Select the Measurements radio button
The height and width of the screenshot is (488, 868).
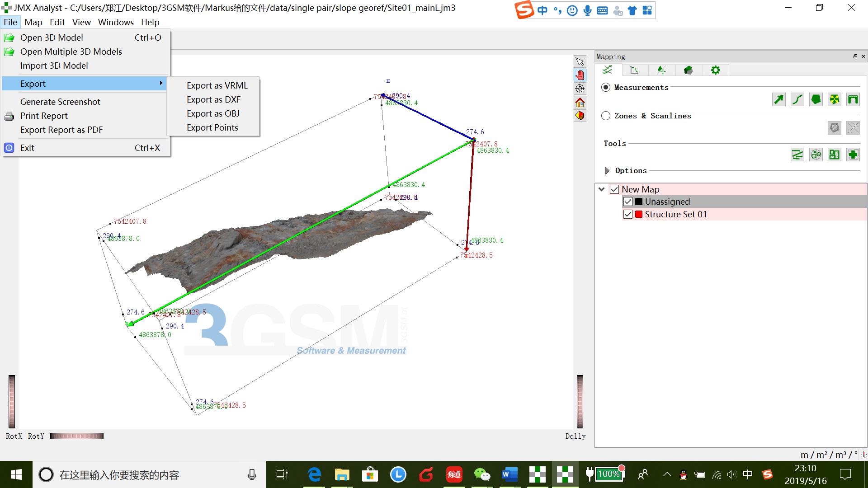[606, 87]
